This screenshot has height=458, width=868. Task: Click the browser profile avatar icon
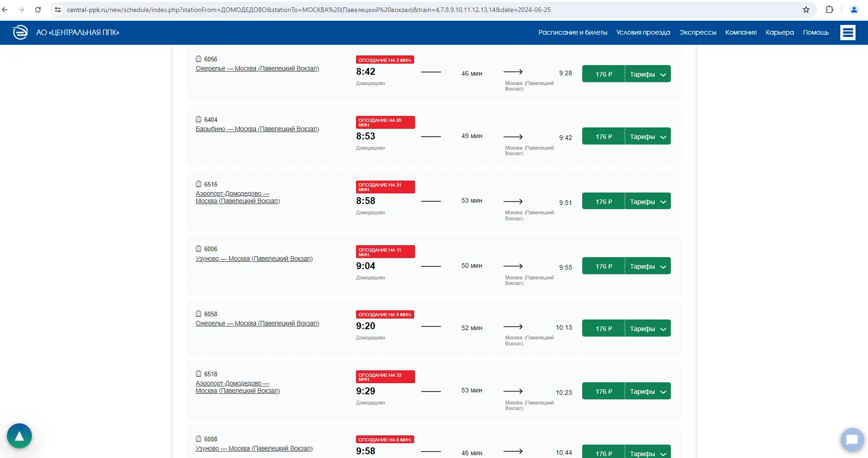854,10
